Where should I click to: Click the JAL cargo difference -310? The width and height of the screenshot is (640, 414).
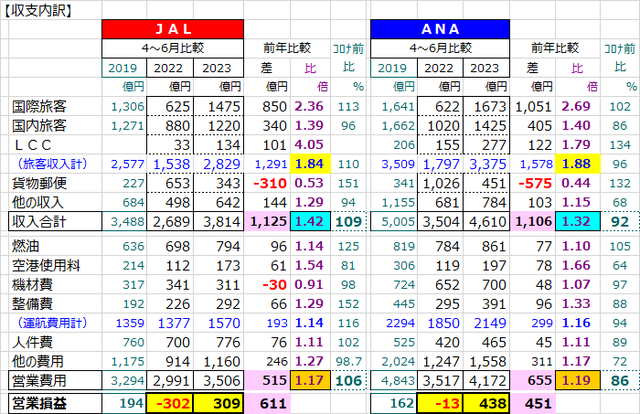tap(270, 183)
